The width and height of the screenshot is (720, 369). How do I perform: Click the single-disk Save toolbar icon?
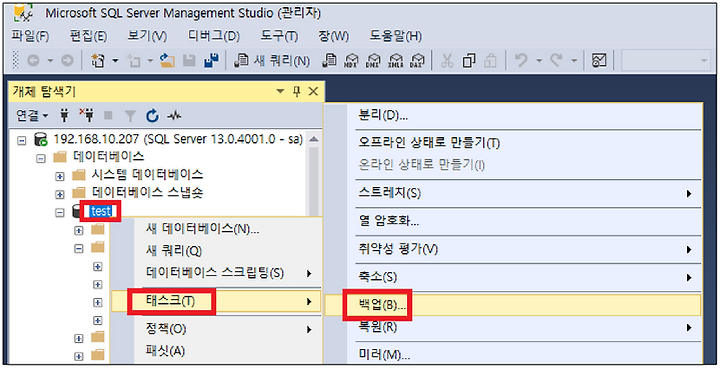point(190,60)
